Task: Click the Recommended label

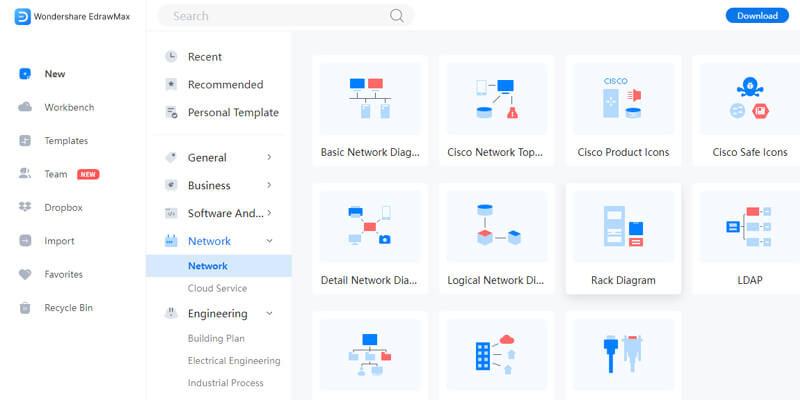Action: [x=226, y=85]
